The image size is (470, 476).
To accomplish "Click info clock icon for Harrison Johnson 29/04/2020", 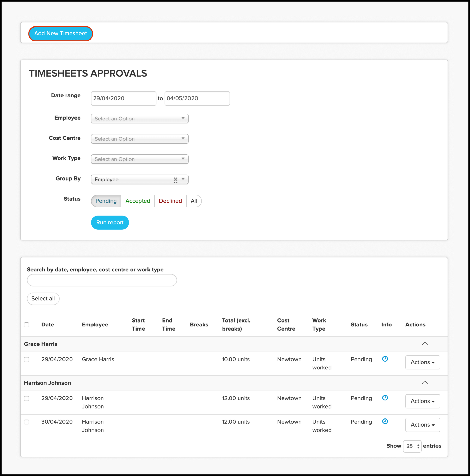I will 385,398.
